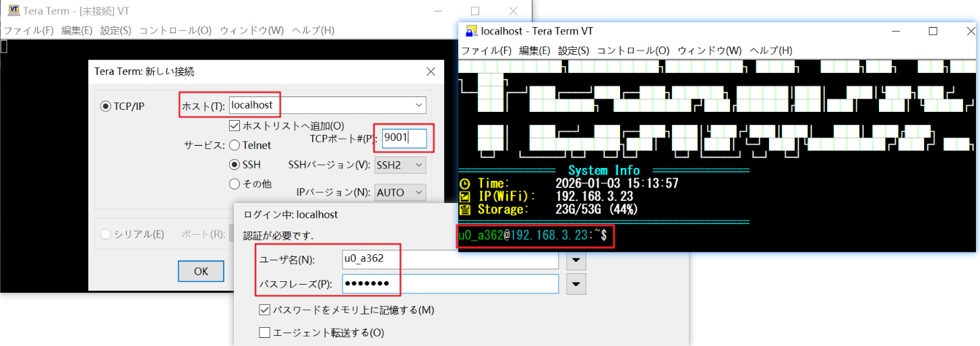Click the storage value 23G/53G (44%)
980x346 pixels.
pos(597,210)
